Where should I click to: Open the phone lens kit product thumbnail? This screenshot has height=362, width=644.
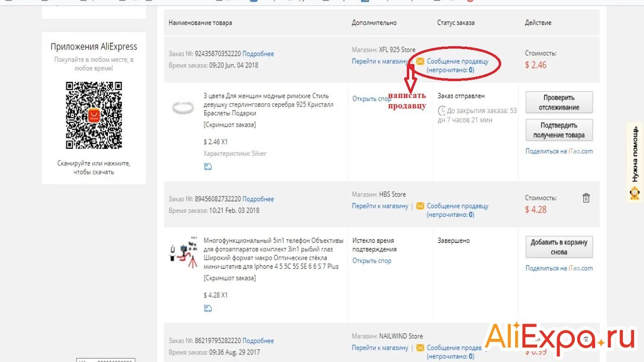point(183,252)
